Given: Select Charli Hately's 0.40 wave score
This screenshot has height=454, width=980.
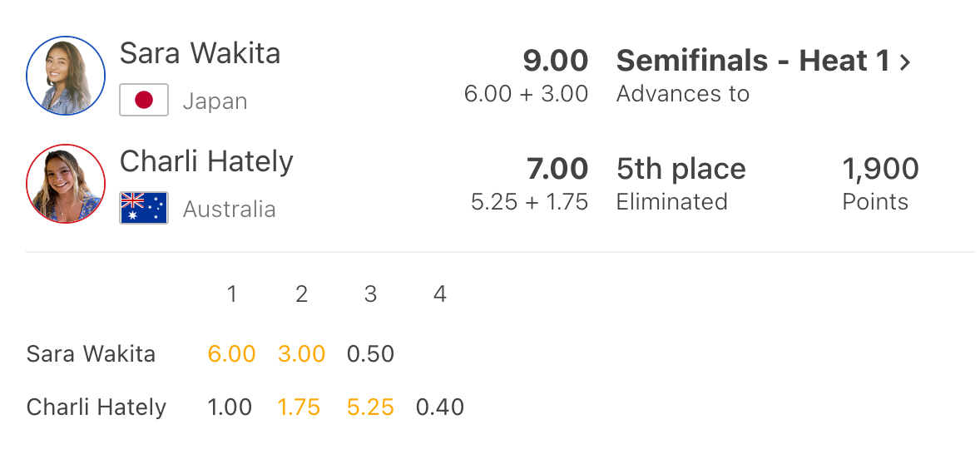Looking at the screenshot, I should coord(440,407).
